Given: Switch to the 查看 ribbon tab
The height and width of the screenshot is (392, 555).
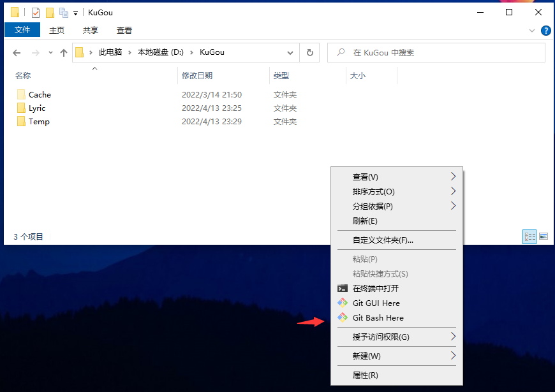Looking at the screenshot, I should click(124, 31).
